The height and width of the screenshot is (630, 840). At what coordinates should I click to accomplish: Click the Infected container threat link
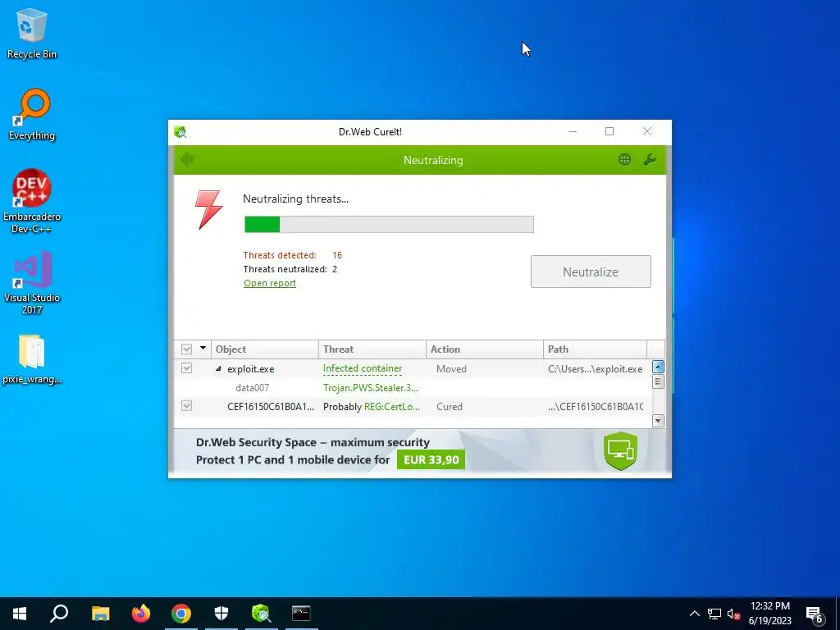point(363,368)
